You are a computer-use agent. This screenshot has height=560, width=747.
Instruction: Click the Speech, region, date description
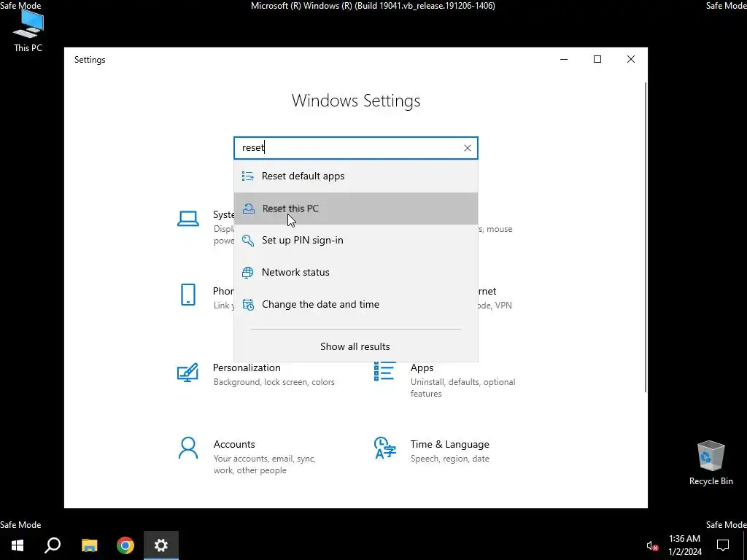pos(449,459)
